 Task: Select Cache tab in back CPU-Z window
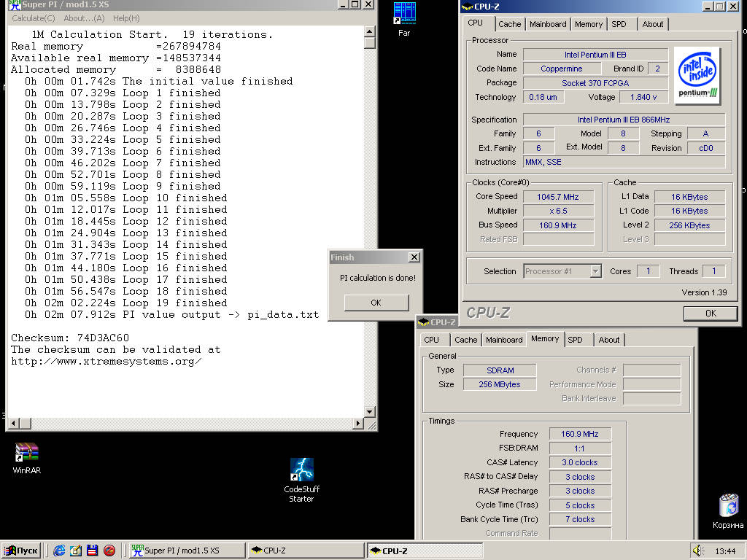(x=465, y=340)
